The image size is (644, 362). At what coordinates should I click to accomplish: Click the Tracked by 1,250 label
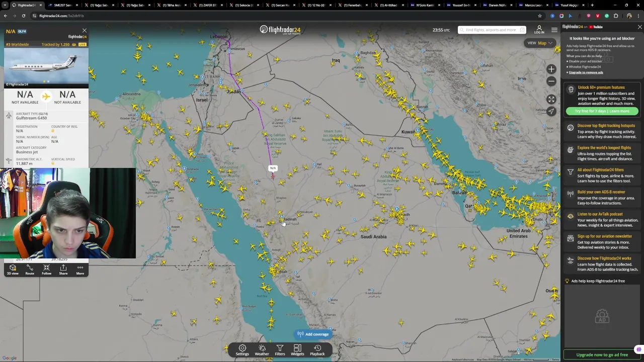[x=55, y=44]
